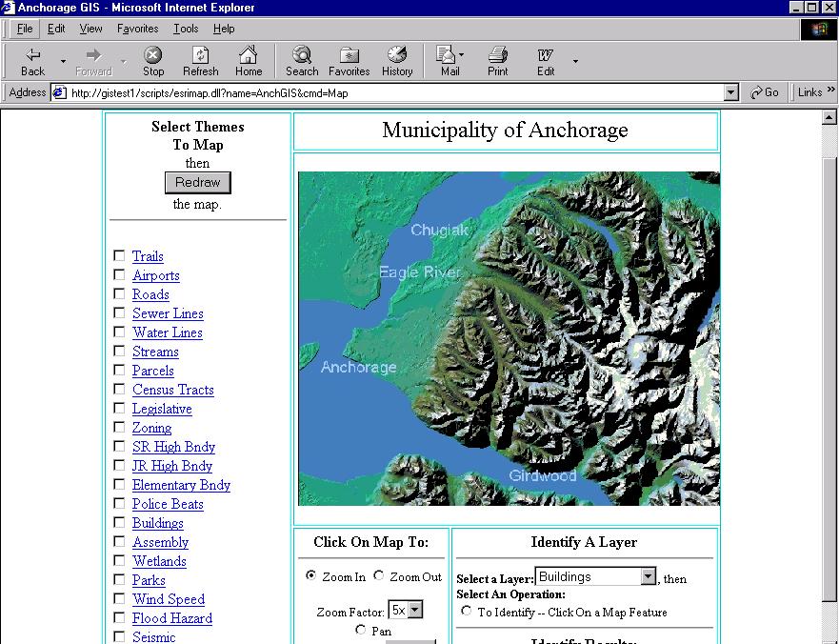Open the Zoom Factor dropdown
The width and height of the screenshot is (839, 644).
(x=414, y=611)
